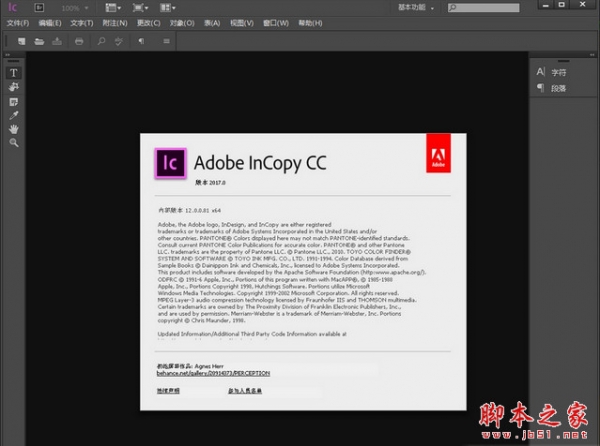Close the InCopy window
600x446 pixels.
pyautogui.click(x=582, y=5)
